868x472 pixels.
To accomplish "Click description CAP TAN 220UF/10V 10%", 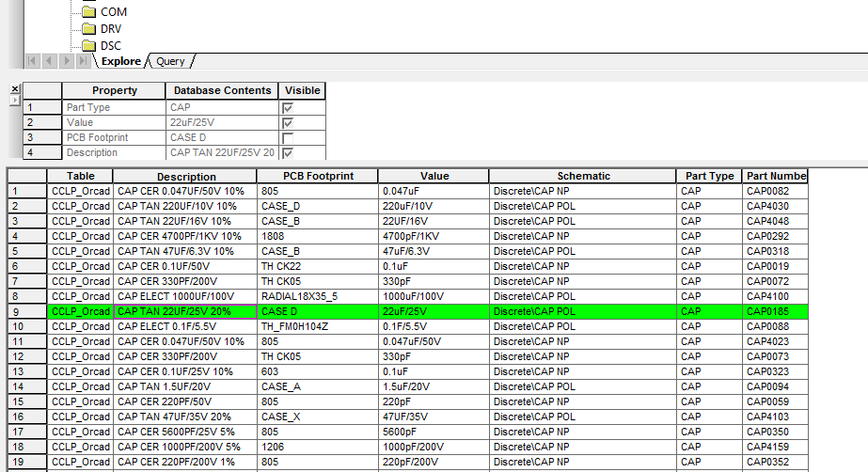I will pyautogui.click(x=185, y=206).
